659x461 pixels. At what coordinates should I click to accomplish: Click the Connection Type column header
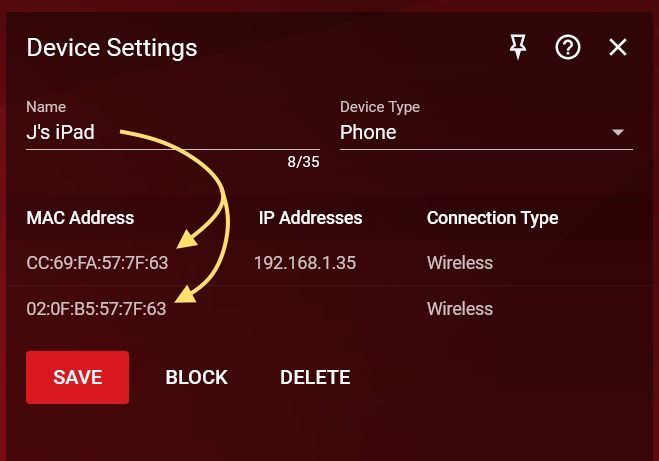pos(492,217)
